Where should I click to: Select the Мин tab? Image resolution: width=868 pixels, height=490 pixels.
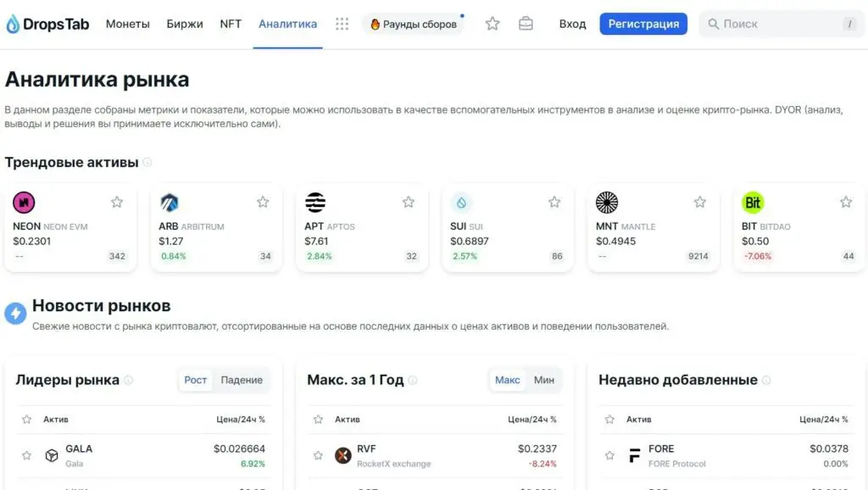click(544, 380)
